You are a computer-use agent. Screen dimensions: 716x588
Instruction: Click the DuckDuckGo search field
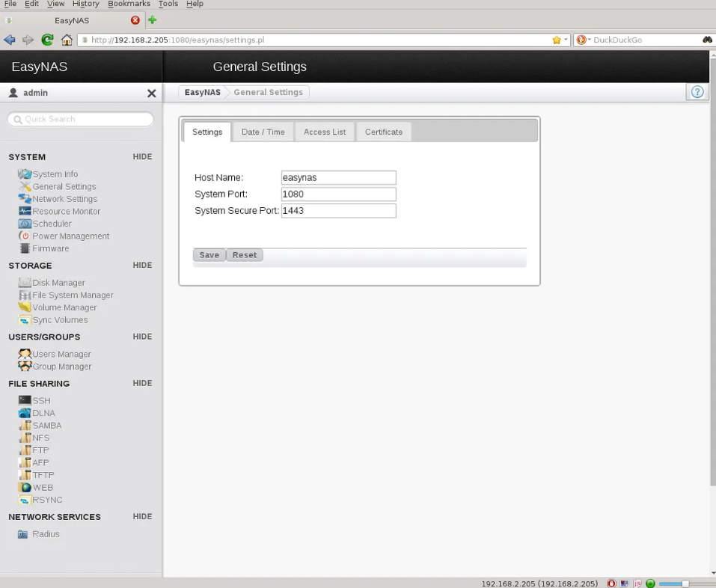646,40
